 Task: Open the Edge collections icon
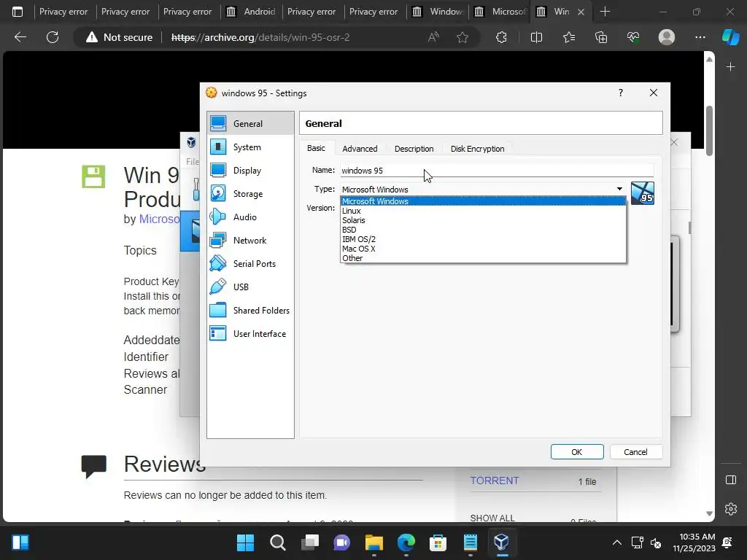point(601,37)
